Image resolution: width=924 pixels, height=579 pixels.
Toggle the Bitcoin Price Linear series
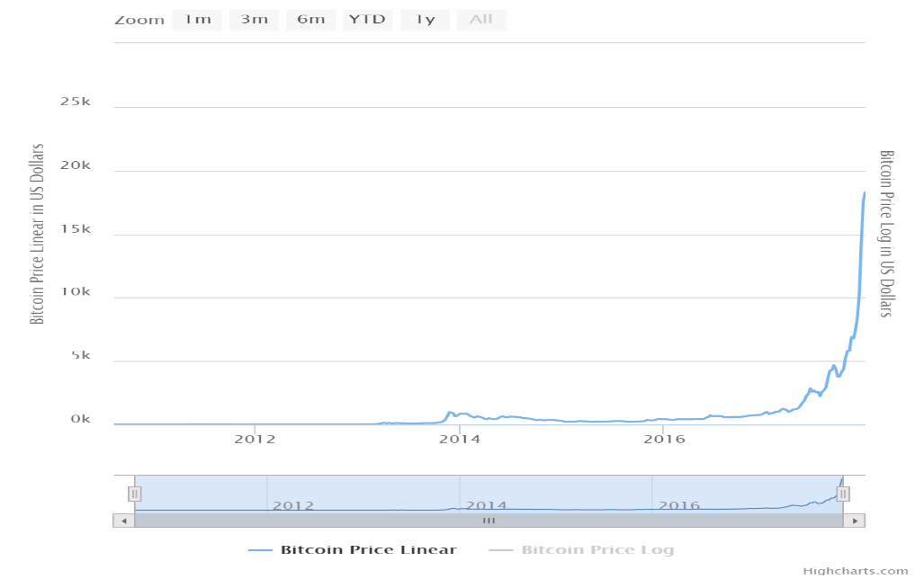pyautogui.click(x=368, y=549)
